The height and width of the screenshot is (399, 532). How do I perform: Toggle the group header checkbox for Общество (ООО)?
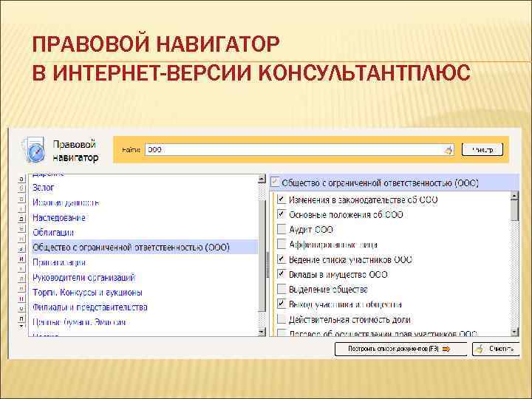click(x=274, y=183)
